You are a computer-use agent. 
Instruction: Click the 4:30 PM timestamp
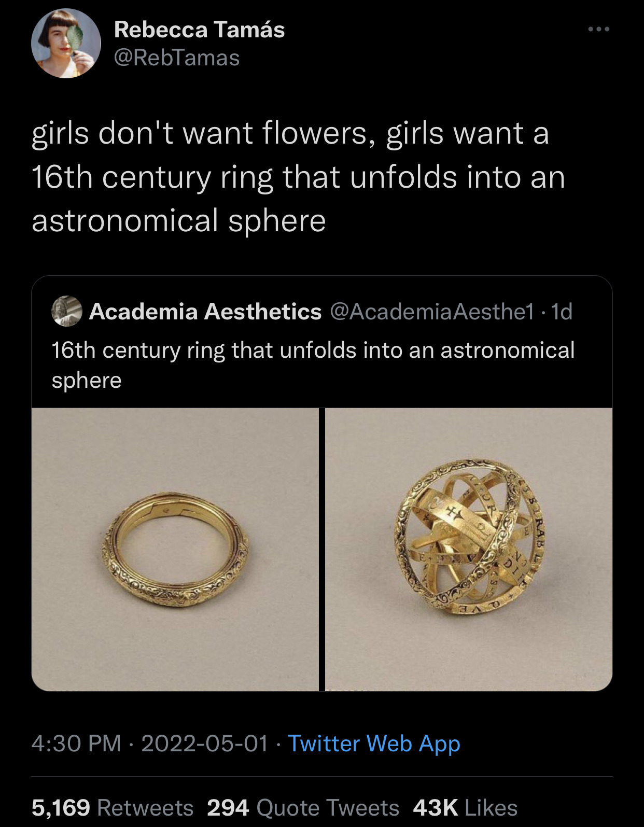click(76, 744)
